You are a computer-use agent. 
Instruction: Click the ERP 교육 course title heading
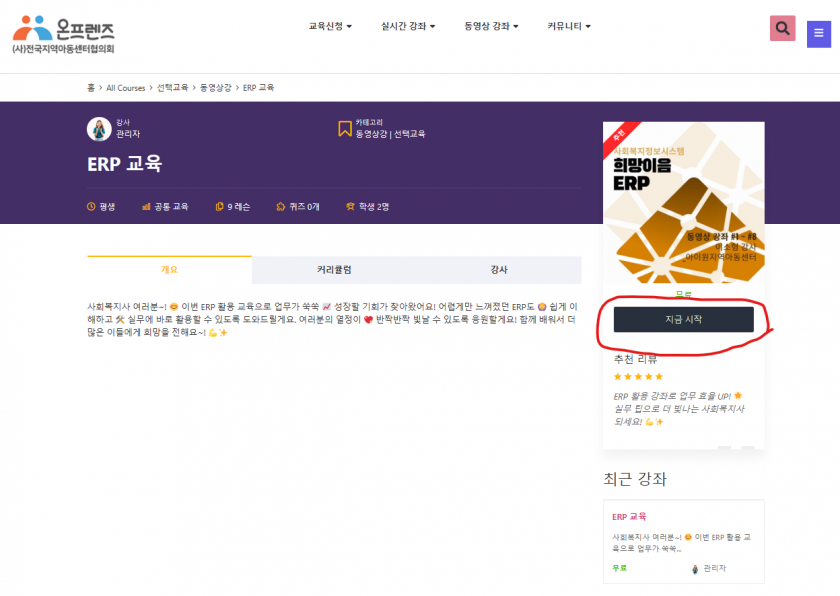124,164
